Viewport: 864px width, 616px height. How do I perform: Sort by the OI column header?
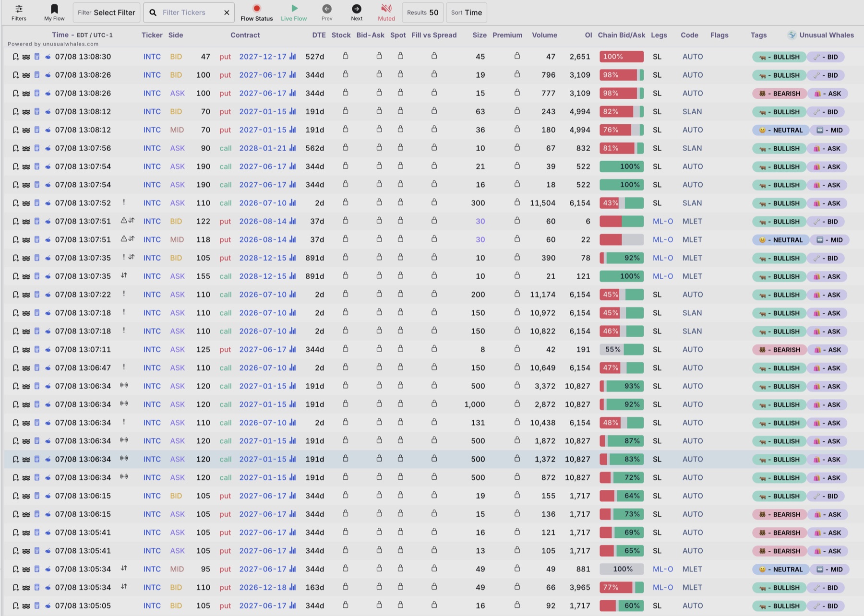click(x=588, y=35)
